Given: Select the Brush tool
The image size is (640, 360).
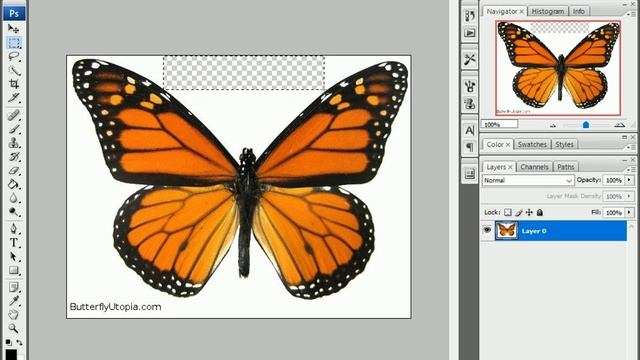Looking at the screenshot, I should (x=13, y=129).
